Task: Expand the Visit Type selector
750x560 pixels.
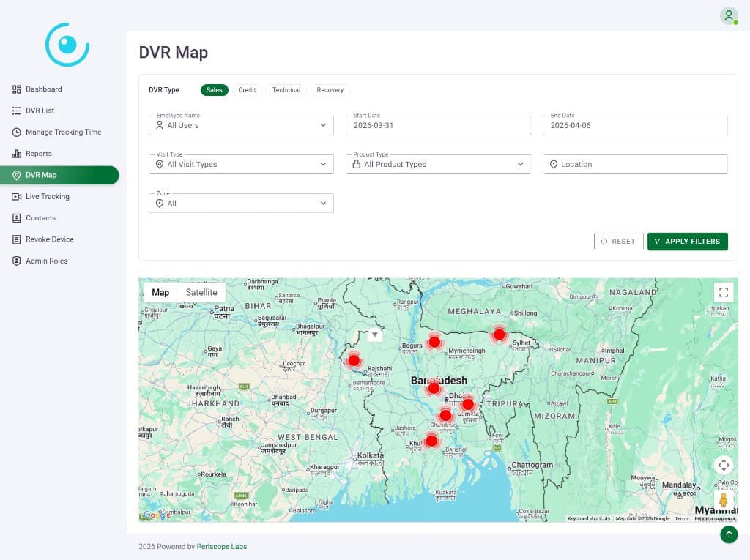Action: [x=241, y=164]
